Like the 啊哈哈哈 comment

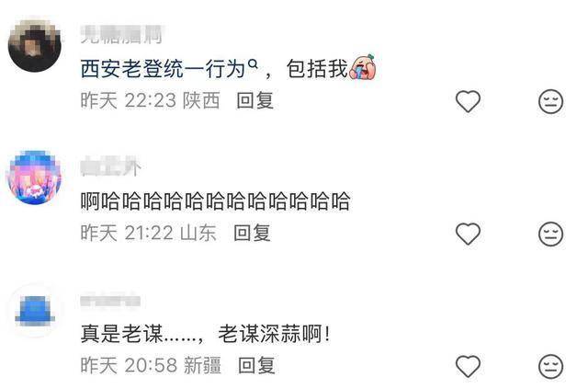(x=468, y=234)
